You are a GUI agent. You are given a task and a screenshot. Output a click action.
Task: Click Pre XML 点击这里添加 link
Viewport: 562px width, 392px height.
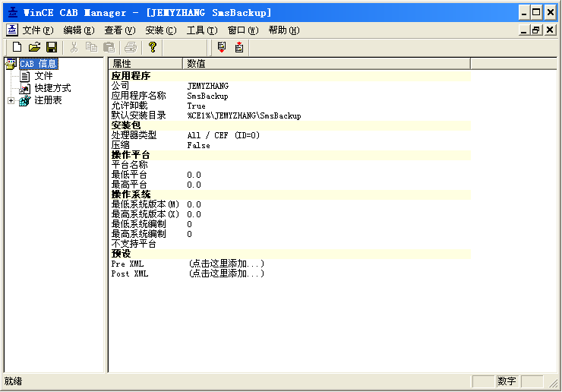coord(226,264)
